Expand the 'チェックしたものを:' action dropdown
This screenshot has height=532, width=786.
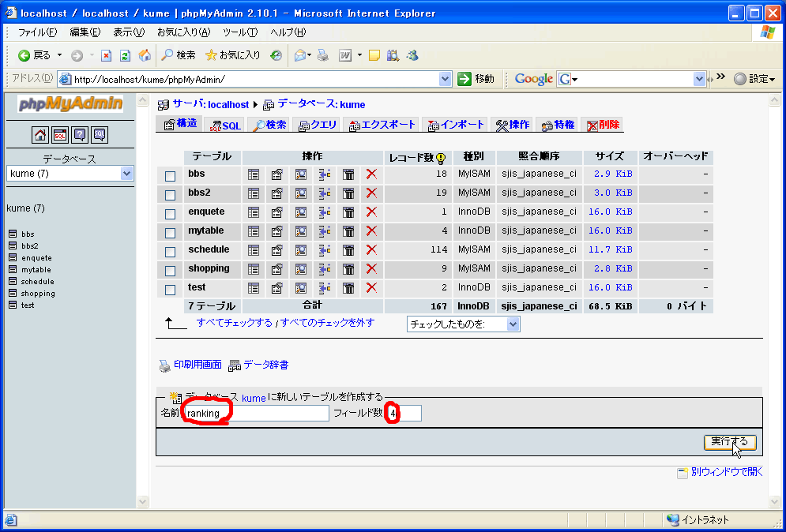point(464,324)
